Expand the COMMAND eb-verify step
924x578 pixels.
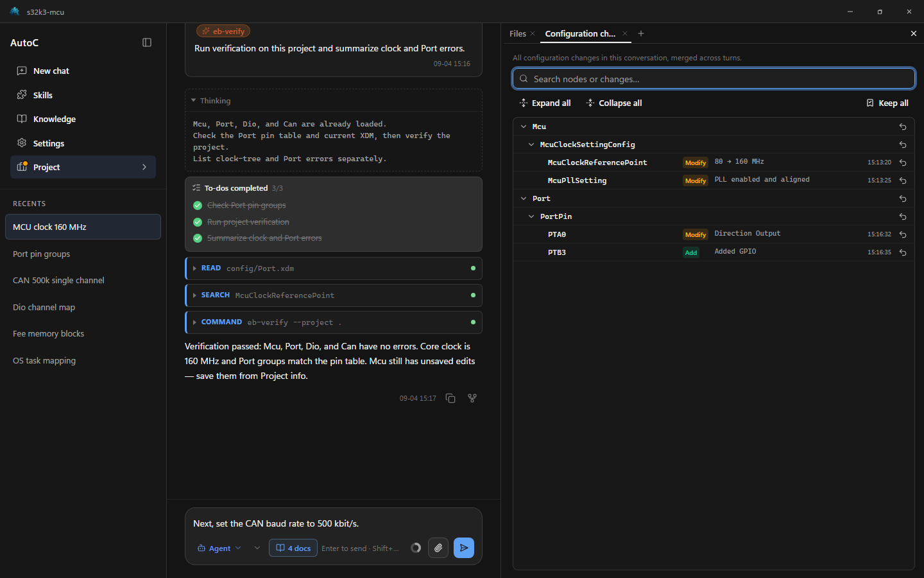pos(333,322)
